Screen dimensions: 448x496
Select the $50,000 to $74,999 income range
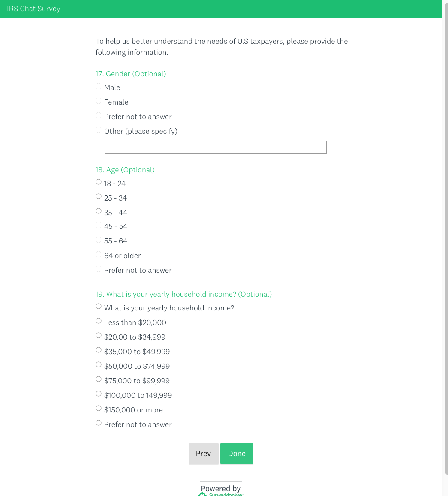[99, 365]
